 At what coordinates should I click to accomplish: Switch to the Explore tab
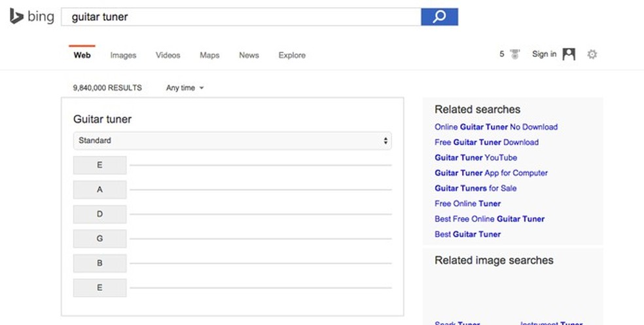tap(292, 55)
